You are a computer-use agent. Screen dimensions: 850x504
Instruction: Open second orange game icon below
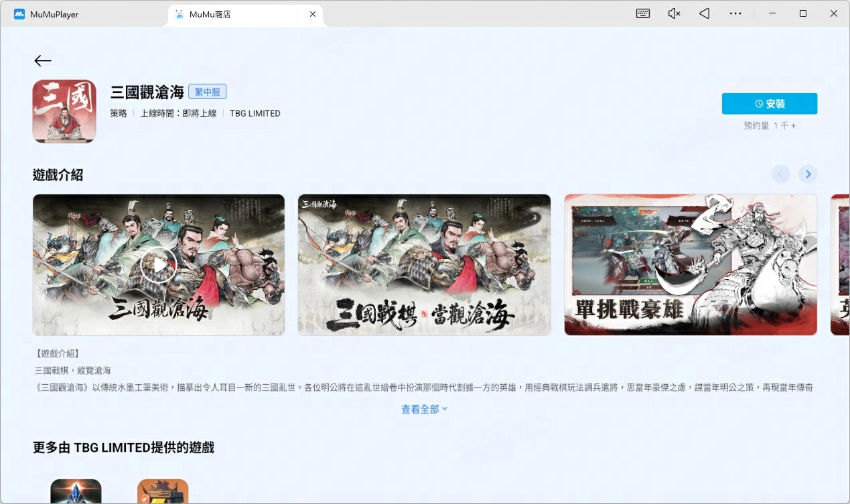coord(163,491)
